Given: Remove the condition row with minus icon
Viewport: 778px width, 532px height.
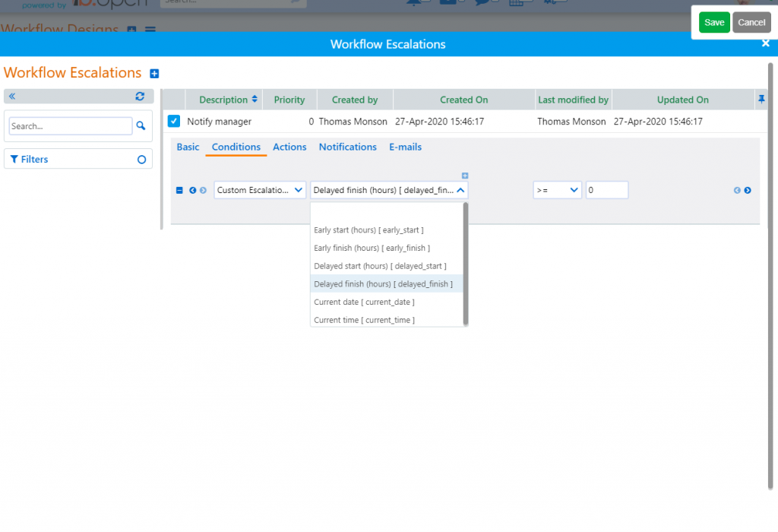Looking at the screenshot, I should point(179,190).
